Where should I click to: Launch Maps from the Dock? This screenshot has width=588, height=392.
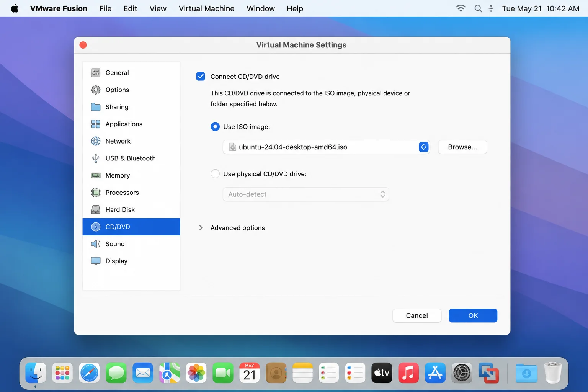pyautogui.click(x=170, y=373)
